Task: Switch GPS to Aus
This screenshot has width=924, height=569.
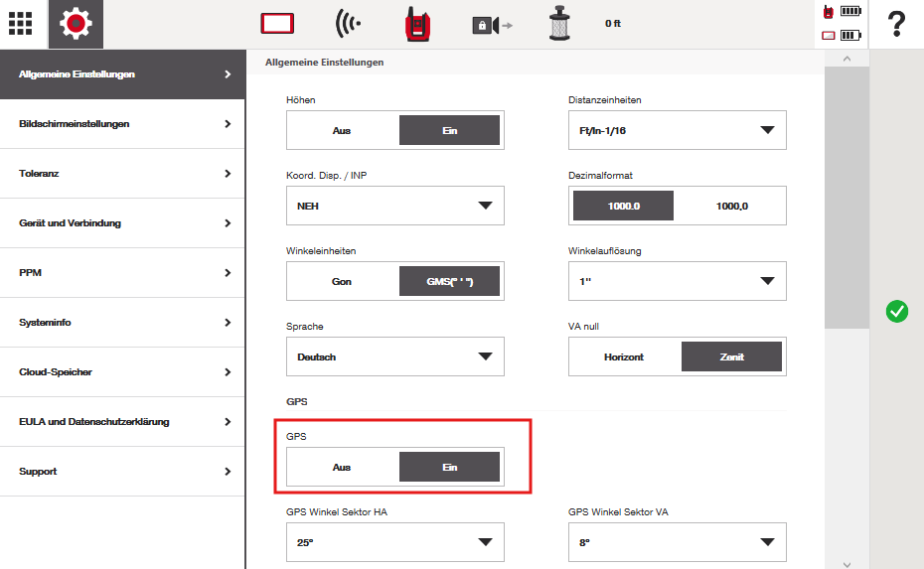Action: tap(342, 467)
